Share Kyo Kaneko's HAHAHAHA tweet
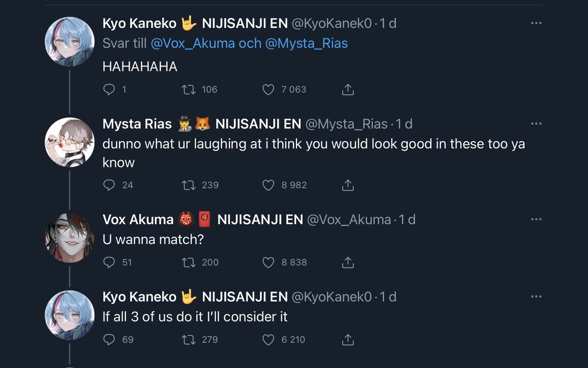 pyautogui.click(x=347, y=90)
